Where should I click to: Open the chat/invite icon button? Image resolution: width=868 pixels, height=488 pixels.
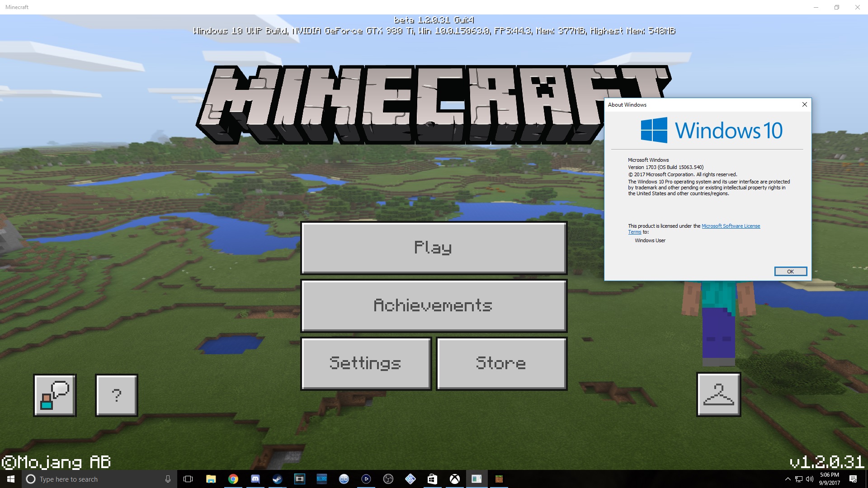coord(55,395)
